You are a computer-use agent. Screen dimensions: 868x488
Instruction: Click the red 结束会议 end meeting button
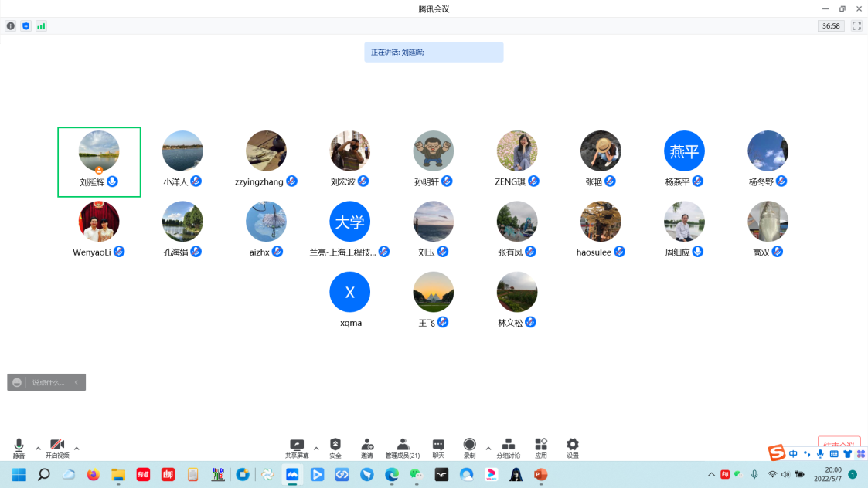pyautogui.click(x=839, y=446)
